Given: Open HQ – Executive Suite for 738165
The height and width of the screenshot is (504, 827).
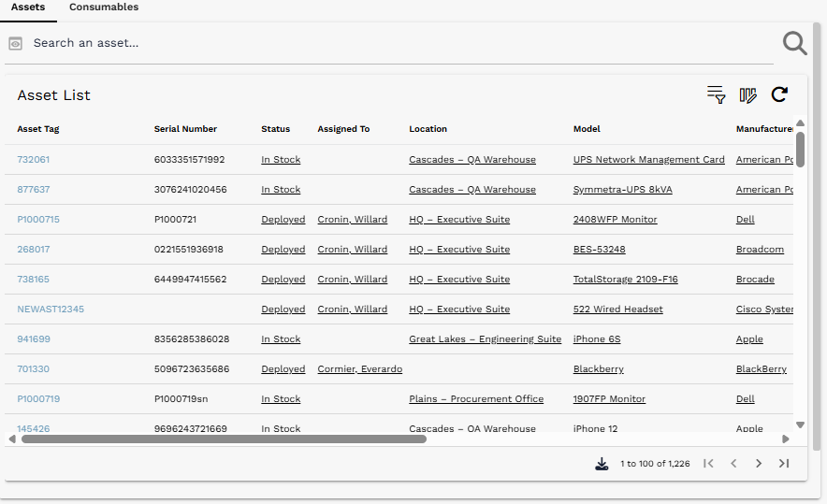Looking at the screenshot, I should [459, 280].
